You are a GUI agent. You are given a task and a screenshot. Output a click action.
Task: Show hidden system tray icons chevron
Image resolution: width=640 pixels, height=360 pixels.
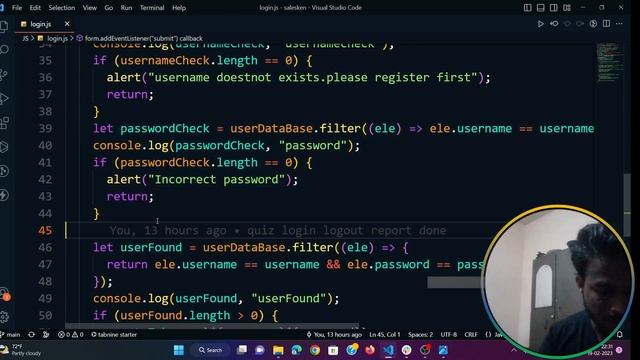(514, 350)
